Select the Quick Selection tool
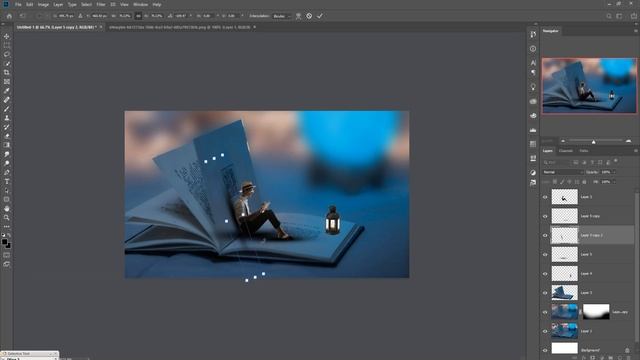 pyautogui.click(x=7, y=63)
